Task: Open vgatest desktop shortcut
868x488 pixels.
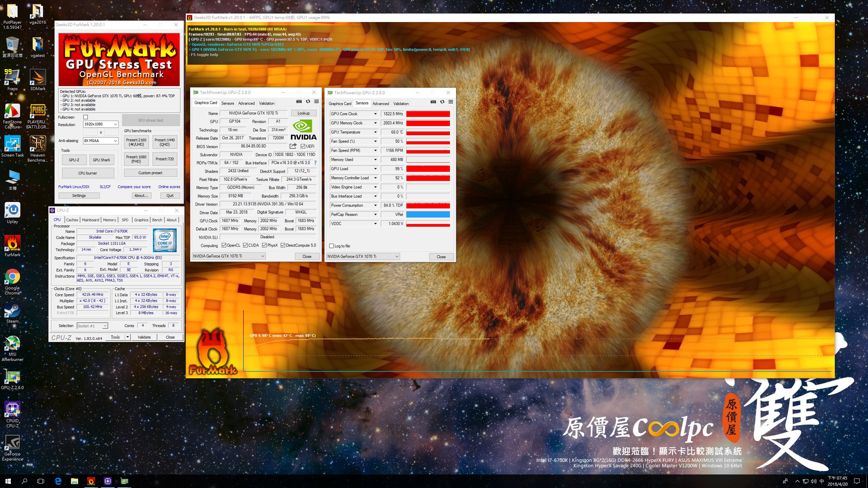Action: pos(38,47)
